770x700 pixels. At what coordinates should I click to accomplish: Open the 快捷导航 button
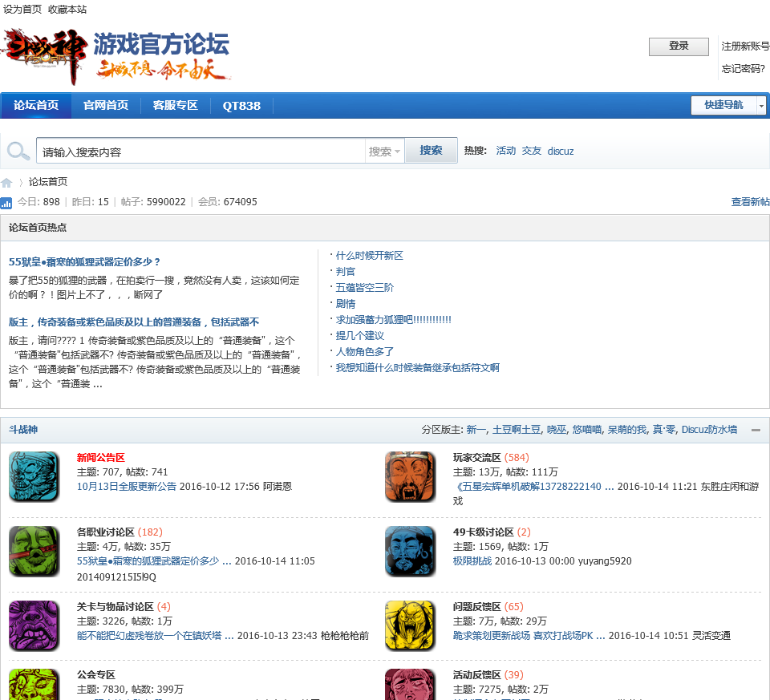[723, 105]
